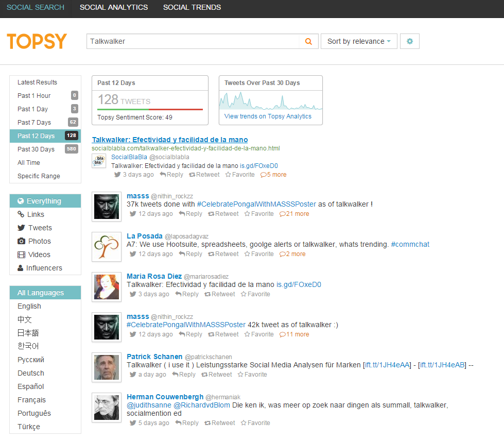Filter results to English language
The image size is (504, 440).
point(45,306)
